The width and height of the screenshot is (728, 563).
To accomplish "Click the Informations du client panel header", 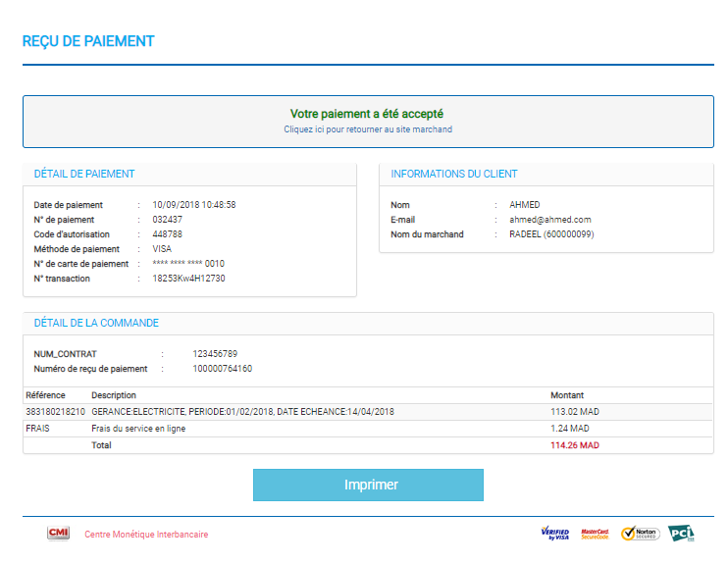I will tap(454, 174).
